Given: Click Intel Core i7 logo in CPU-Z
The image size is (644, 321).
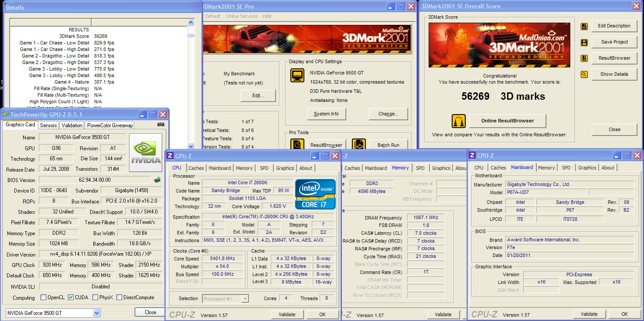Looking at the screenshot, I should click(x=316, y=194).
